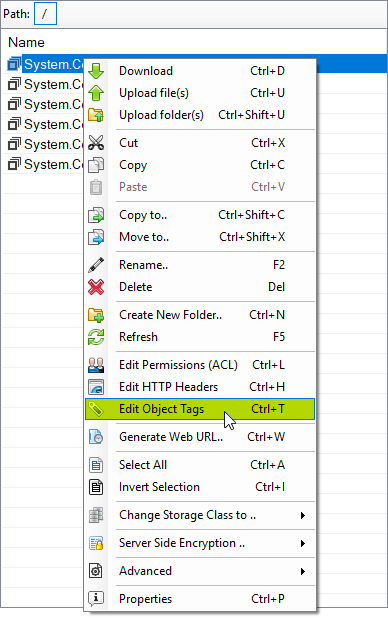This screenshot has height=620, width=388.
Task: Choose Download from the context menu
Action: tap(200, 71)
